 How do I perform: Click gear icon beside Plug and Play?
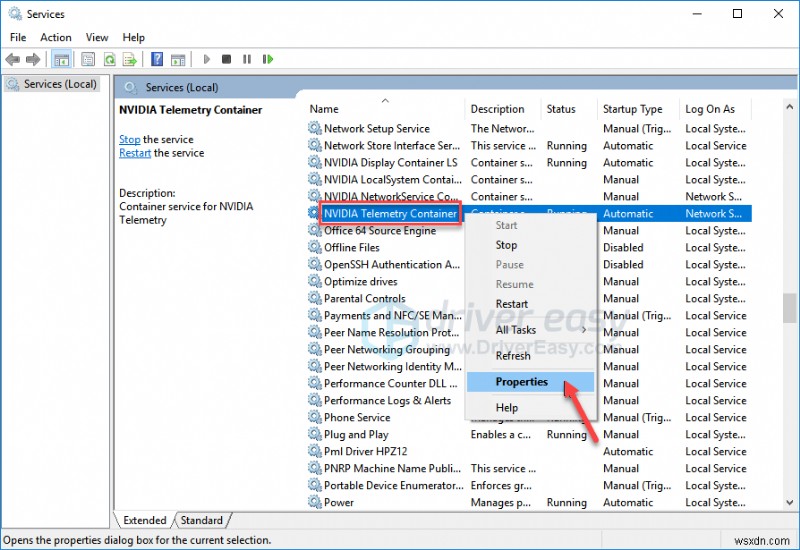tap(315, 434)
